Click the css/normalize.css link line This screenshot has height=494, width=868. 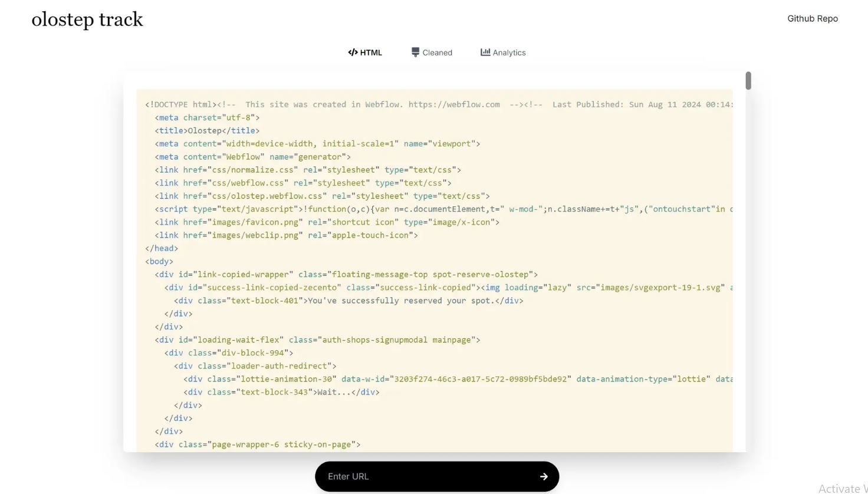click(x=308, y=170)
